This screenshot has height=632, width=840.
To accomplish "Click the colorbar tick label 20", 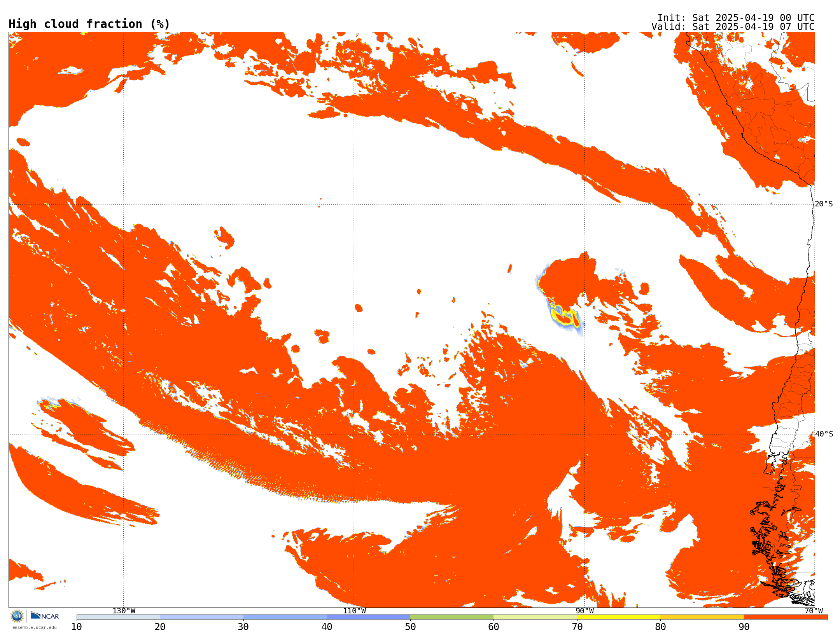I will click(x=160, y=627).
